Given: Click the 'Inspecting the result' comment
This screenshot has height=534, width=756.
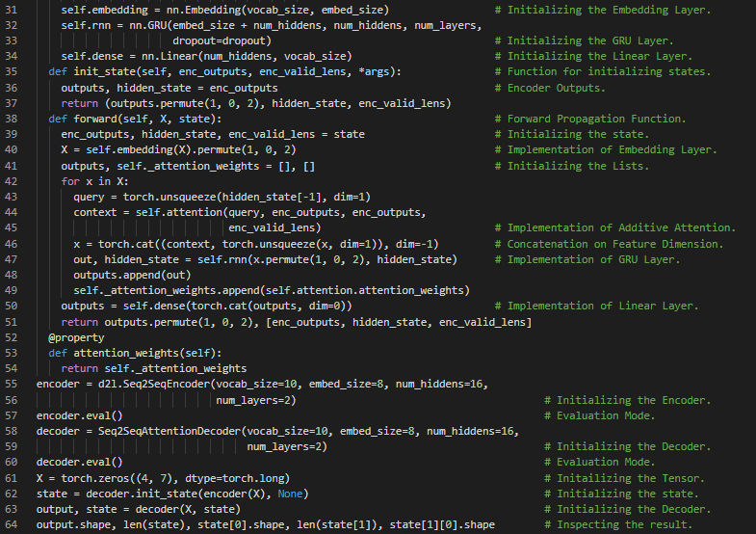Looking at the screenshot, I should click(x=624, y=524).
